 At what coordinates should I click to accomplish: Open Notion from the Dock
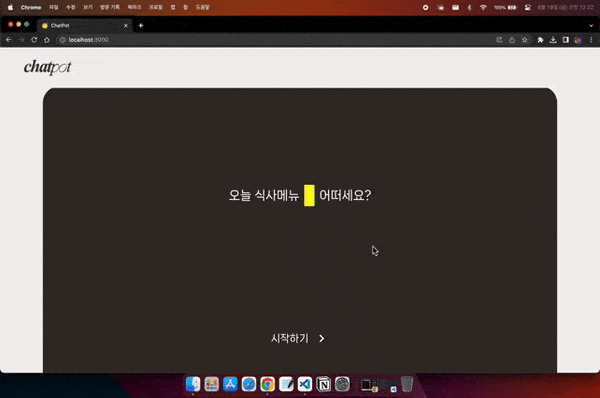324,384
